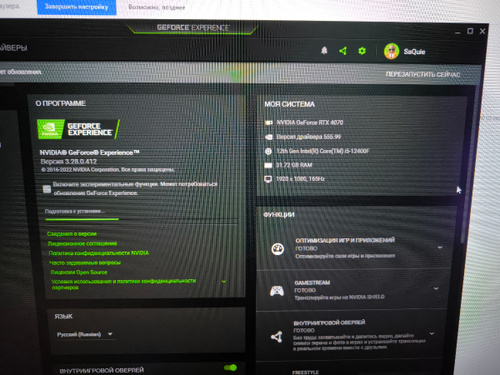Expand the game optimization feature section
This screenshot has width=500, height=375.
[x=440, y=247]
